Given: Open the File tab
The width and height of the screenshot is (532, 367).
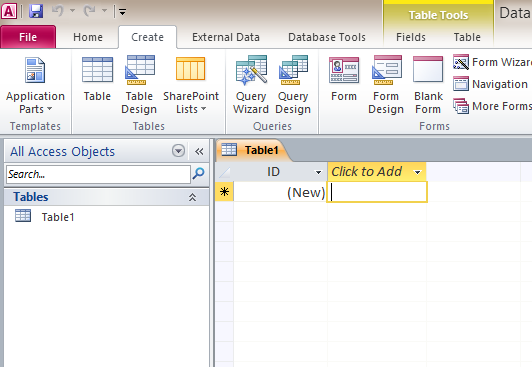Looking at the screenshot, I should click(x=28, y=37).
